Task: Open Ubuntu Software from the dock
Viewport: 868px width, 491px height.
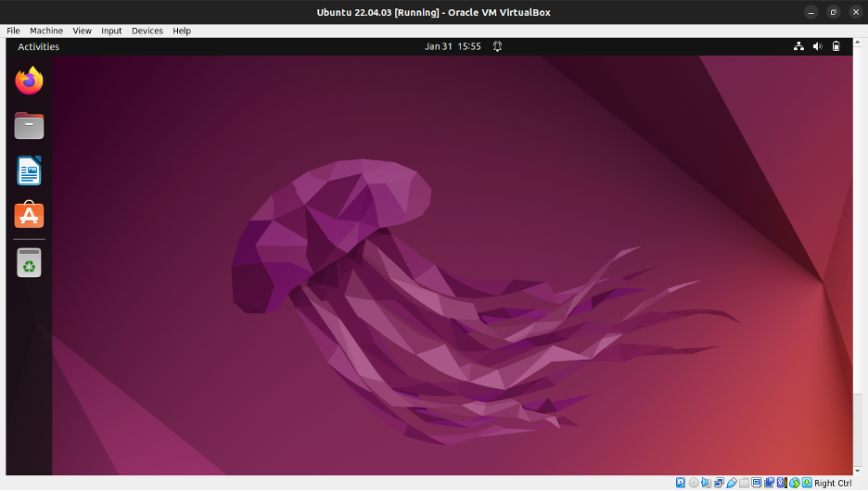Action: (x=29, y=215)
